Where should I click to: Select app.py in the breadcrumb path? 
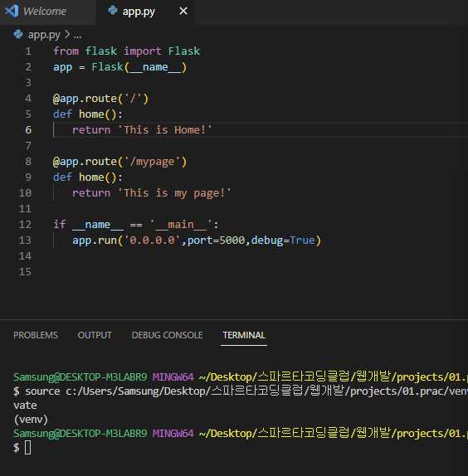point(44,35)
